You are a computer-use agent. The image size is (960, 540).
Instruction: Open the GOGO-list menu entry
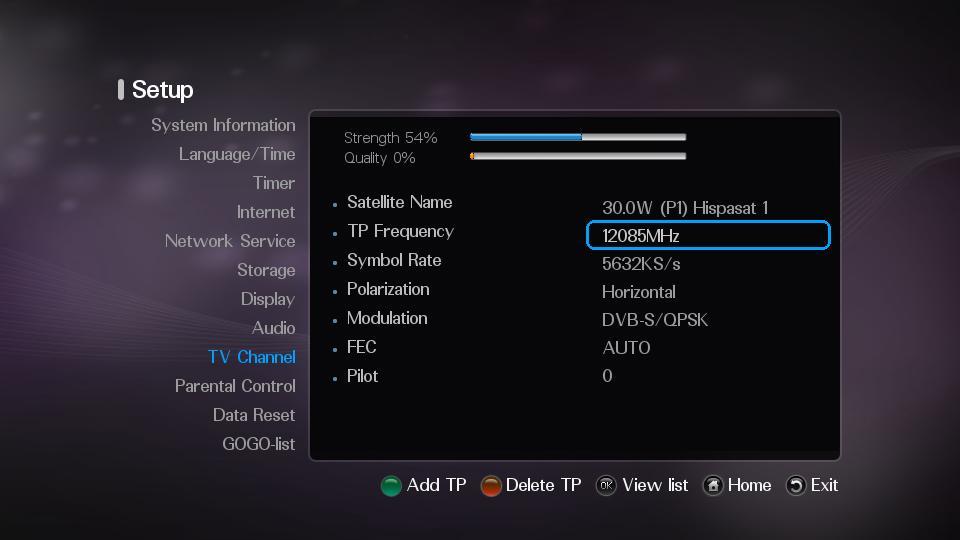(258, 443)
